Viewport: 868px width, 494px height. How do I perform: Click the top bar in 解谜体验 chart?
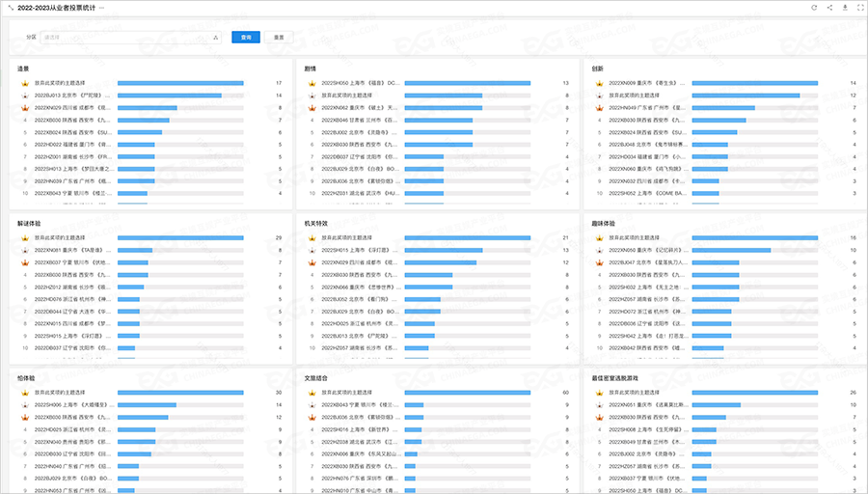179,237
